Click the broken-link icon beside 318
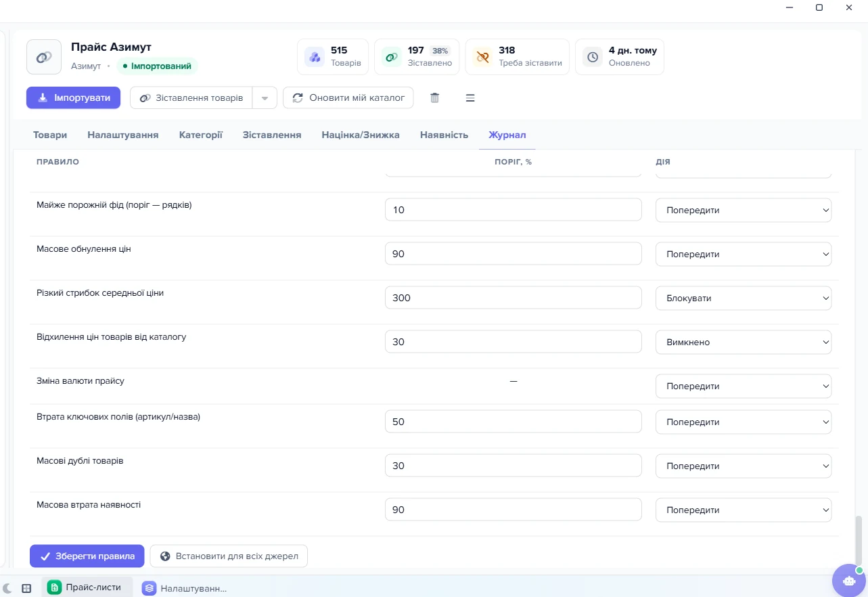The width and height of the screenshot is (868, 597). 482,57
